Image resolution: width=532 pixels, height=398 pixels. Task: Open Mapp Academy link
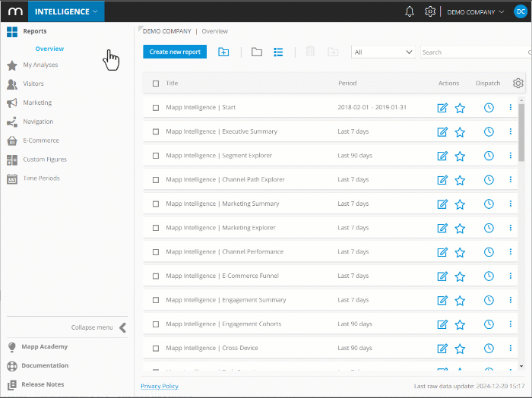tap(44, 346)
